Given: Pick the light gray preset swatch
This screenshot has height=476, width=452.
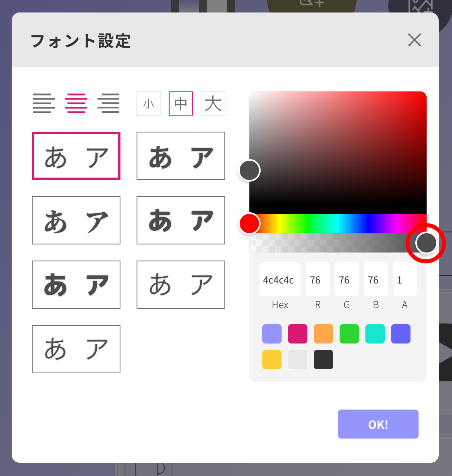Looking at the screenshot, I should pos(298,360).
